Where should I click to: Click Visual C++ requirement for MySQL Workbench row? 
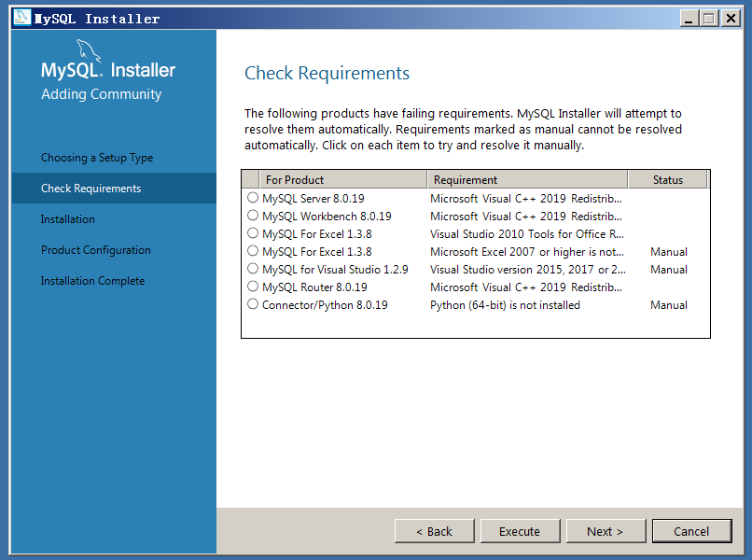pos(526,217)
